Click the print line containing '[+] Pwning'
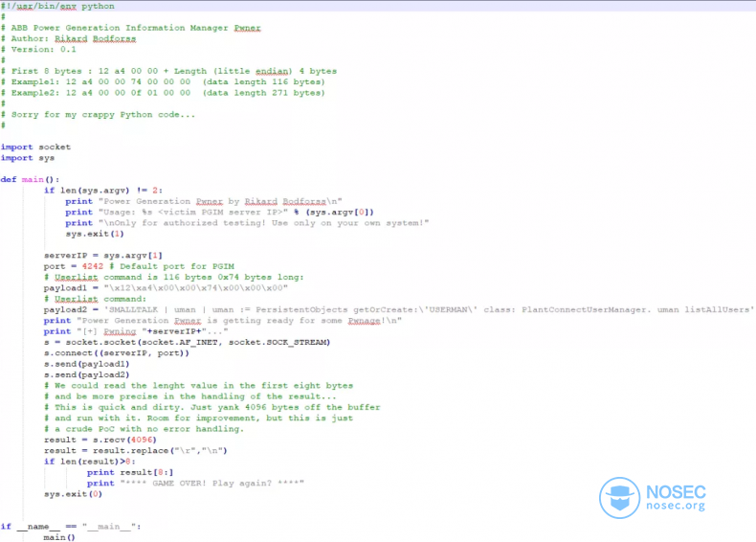This screenshot has height=542, width=756. click(136, 331)
